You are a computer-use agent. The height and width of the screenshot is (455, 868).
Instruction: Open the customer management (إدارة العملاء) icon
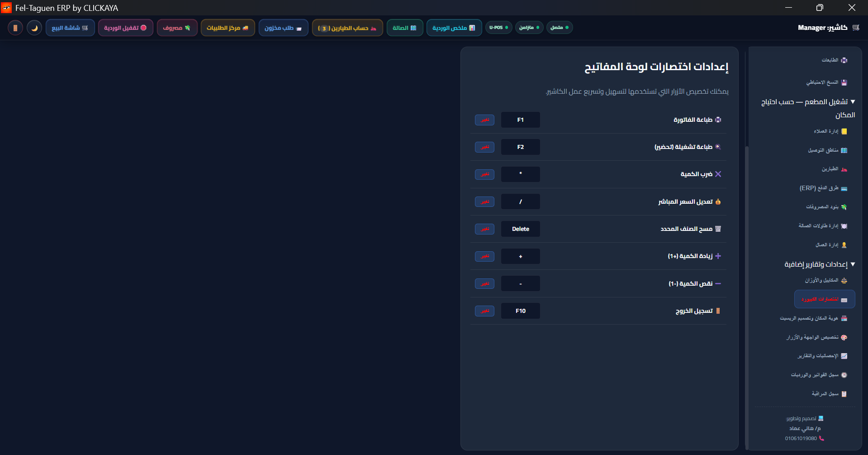coord(844,131)
